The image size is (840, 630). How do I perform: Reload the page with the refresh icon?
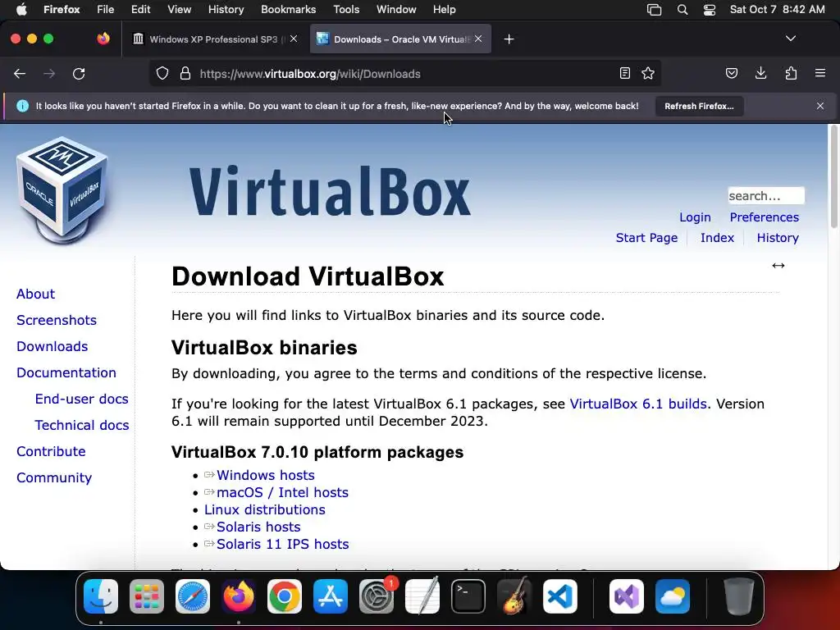tap(79, 74)
